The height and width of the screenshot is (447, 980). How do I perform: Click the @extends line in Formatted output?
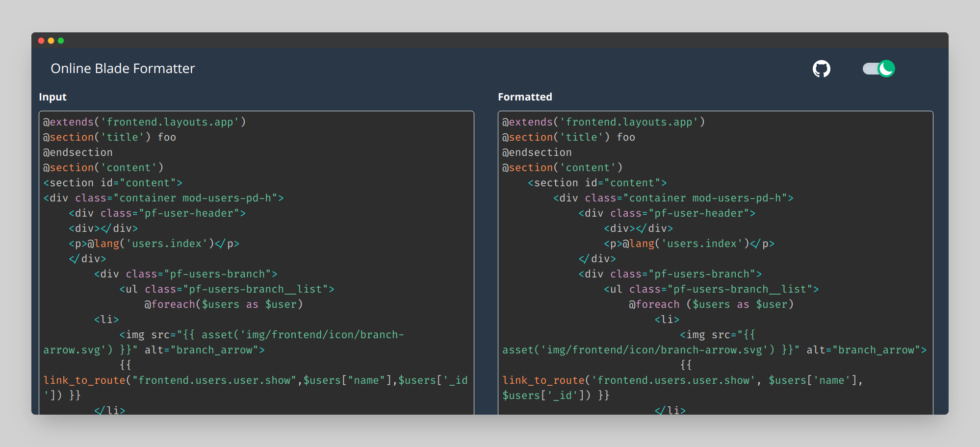tap(603, 122)
